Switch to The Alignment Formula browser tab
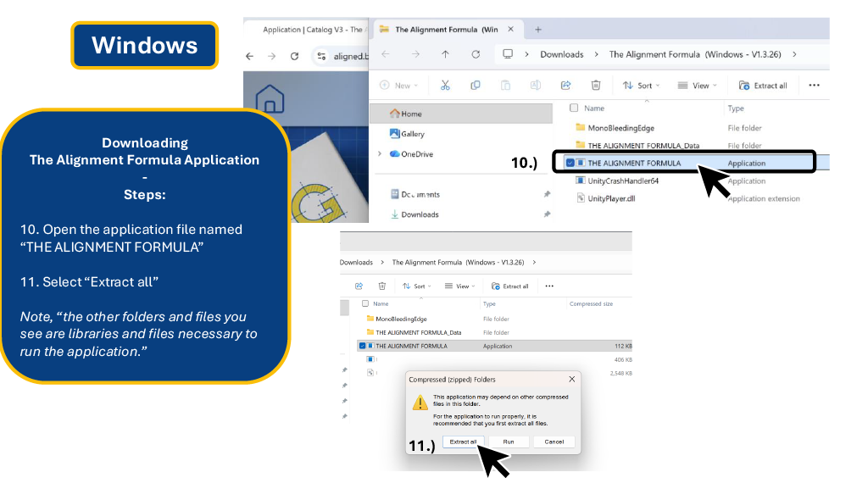868x489 pixels. tap(441, 28)
